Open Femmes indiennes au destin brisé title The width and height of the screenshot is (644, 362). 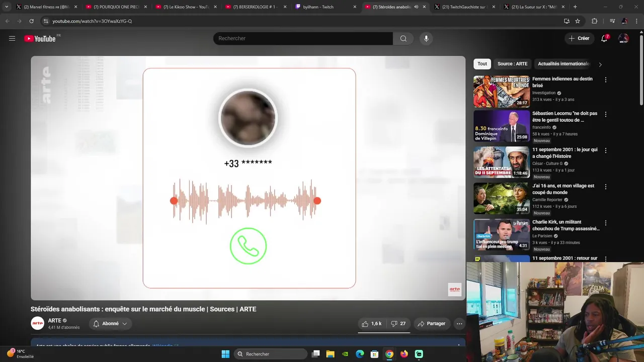[562, 82]
